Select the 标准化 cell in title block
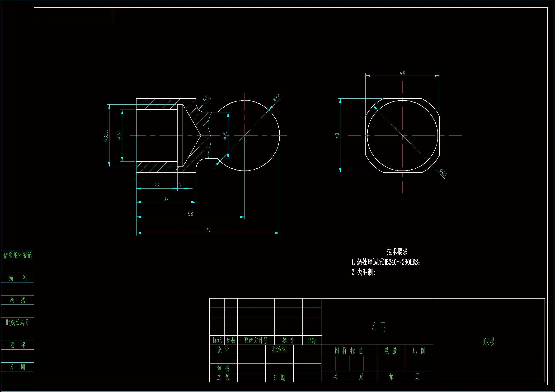The width and height of the screenshot is (555, 392). pyautogui.click(x=279, y=350)
